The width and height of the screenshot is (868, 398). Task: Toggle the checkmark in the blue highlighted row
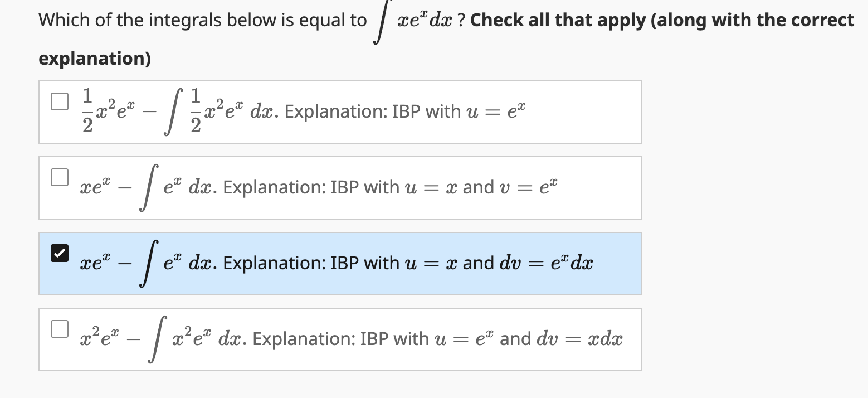(60, 253)
